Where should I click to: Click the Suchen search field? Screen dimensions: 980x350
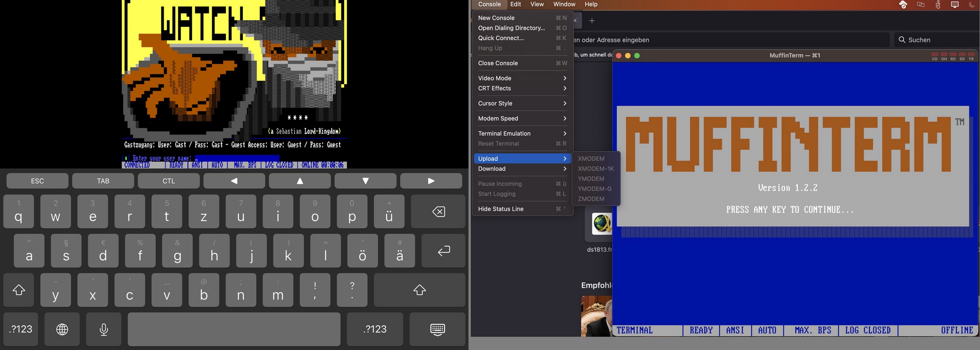[937, 40]
